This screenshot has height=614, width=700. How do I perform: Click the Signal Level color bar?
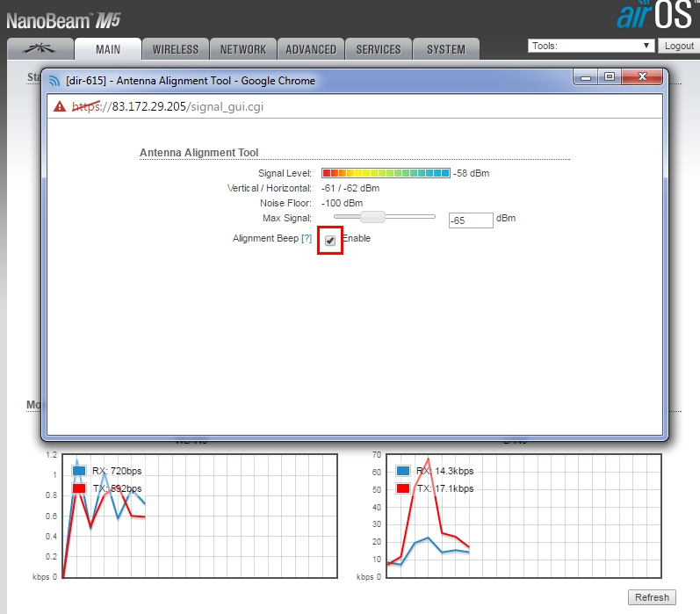[386, 173]
